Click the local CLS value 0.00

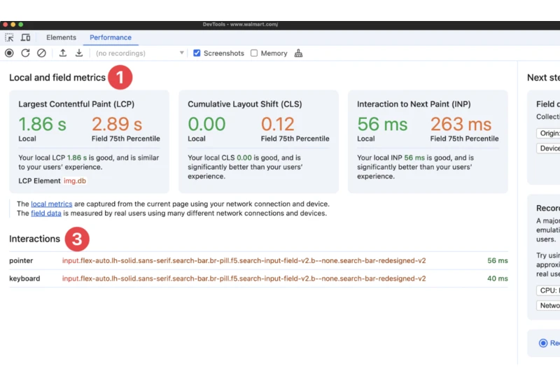tap(206, 124)
